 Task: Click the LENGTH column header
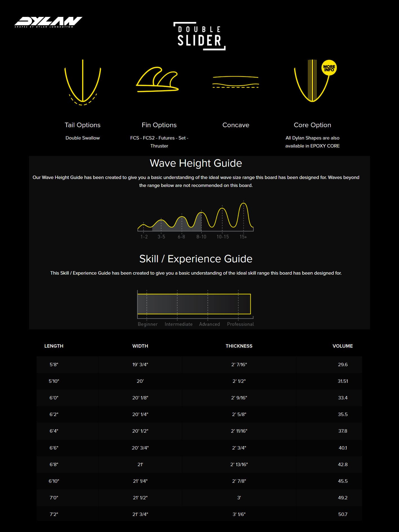(54, 346)
